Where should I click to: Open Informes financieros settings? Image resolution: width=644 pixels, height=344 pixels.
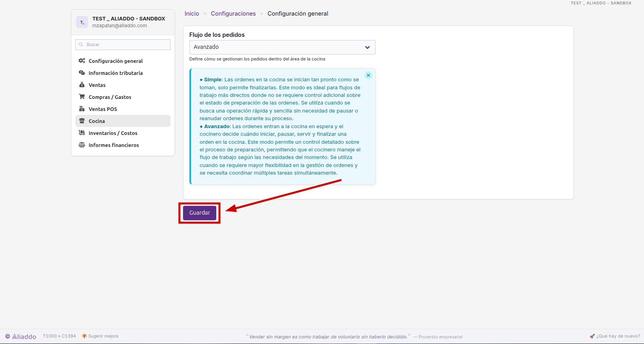[x=123, y=145]
